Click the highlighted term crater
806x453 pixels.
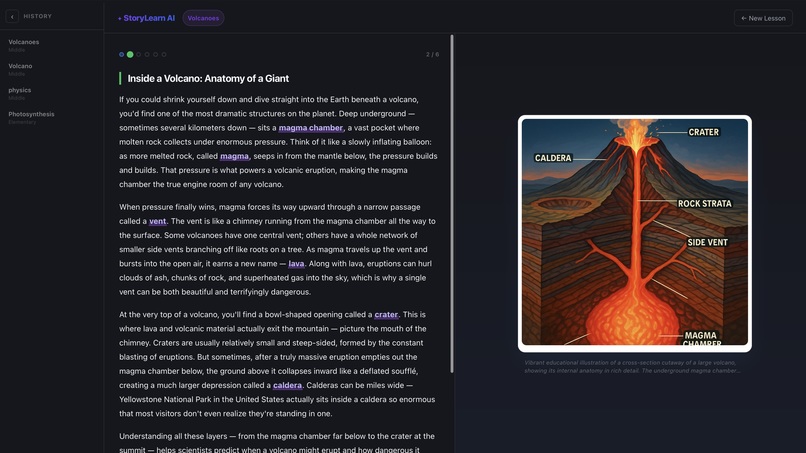(x=386, y=315)
